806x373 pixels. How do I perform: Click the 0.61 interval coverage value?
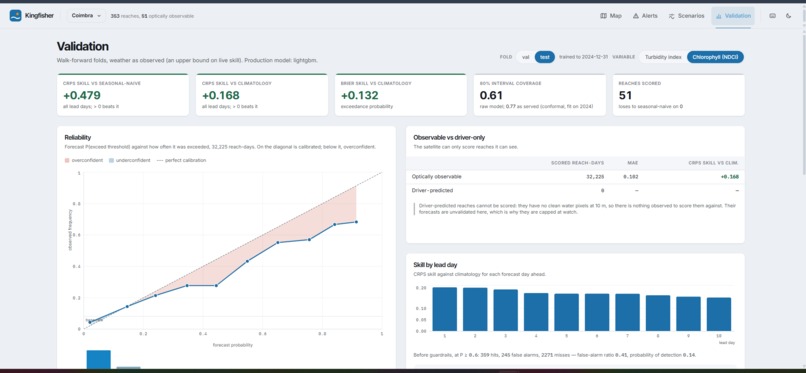pos(490,96)
